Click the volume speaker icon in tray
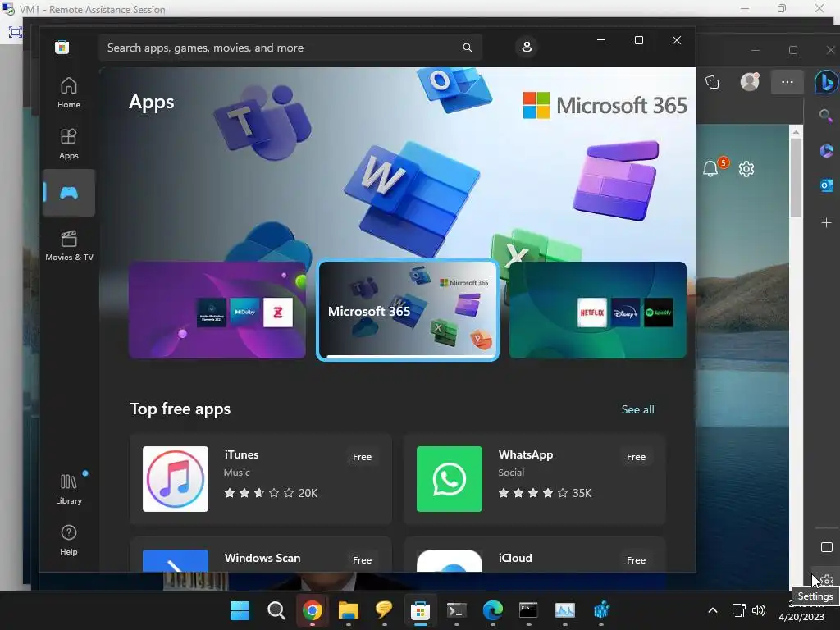The width and height of the screenshot is (840, 630). pos(759,610)
